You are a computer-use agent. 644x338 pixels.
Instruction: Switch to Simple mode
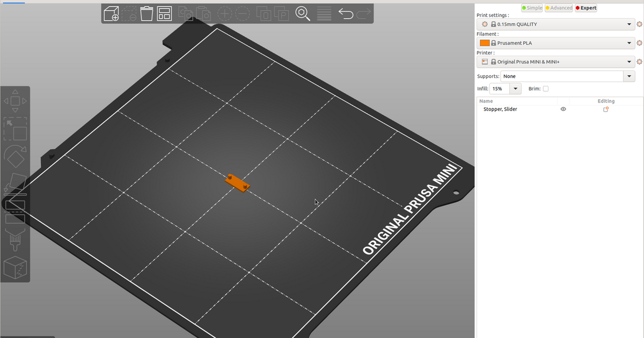pos(532,8)
